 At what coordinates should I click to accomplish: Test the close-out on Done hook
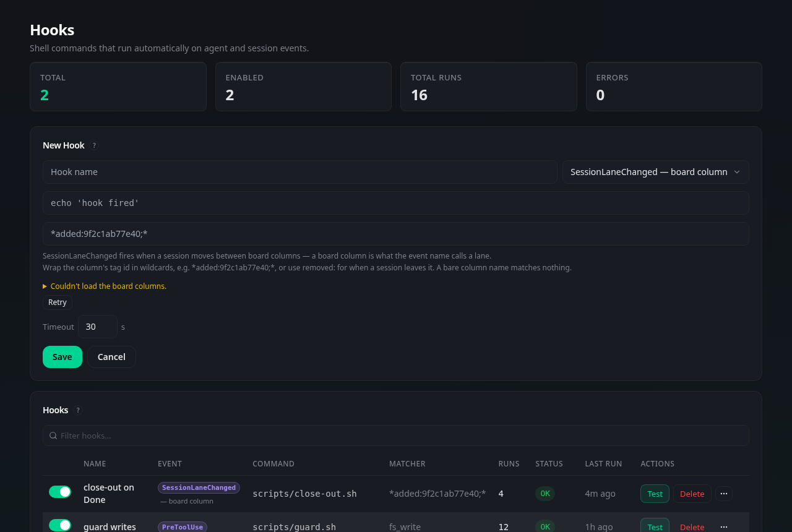(x=655, y=494)
